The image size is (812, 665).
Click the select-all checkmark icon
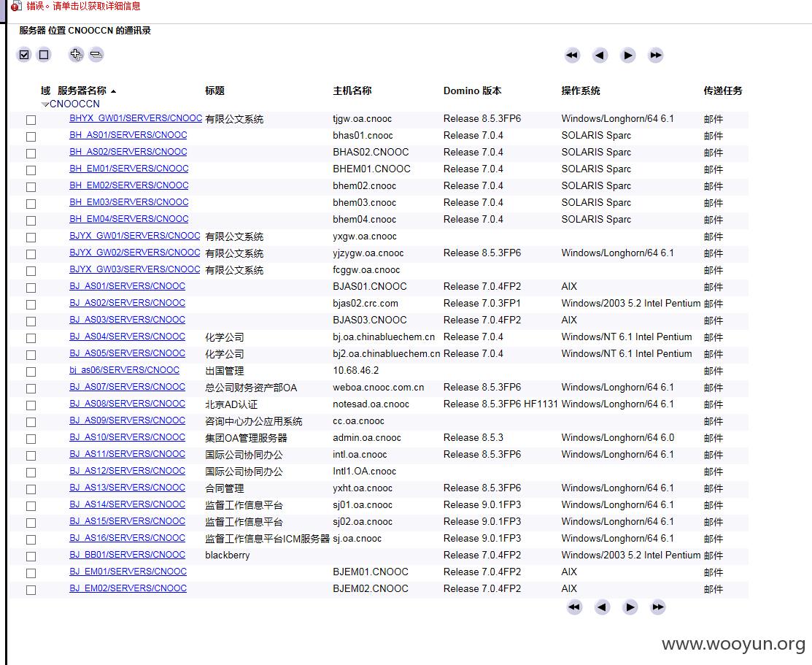point(24,55)
